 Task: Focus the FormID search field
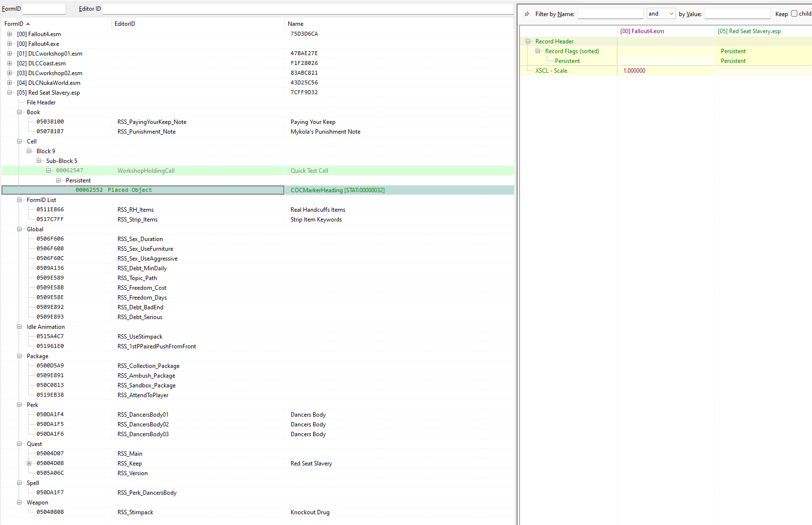click(x=44, y=9)
